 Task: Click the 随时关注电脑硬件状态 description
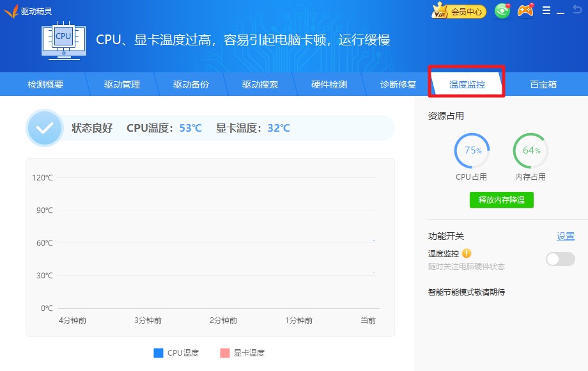(x=467, y=266)
